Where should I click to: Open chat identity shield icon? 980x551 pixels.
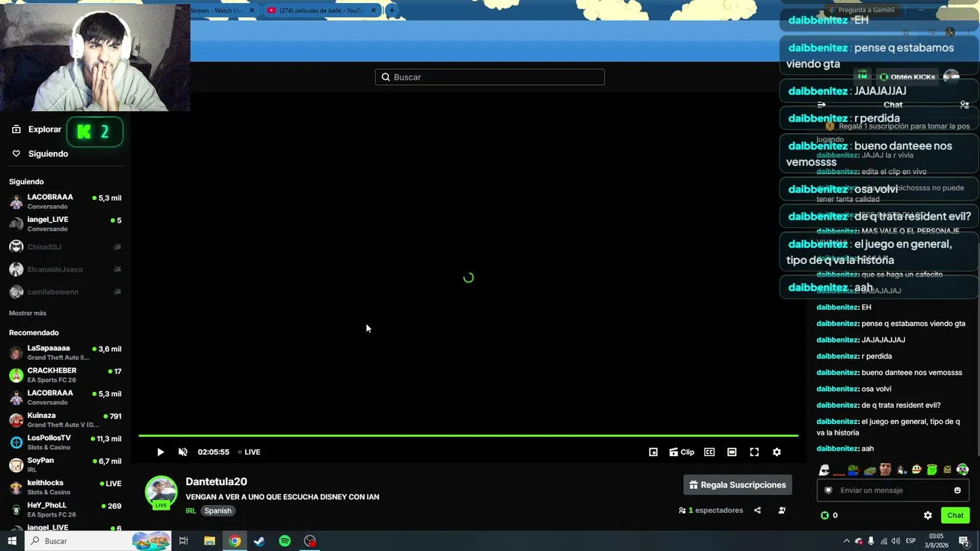tap(828, 491)
